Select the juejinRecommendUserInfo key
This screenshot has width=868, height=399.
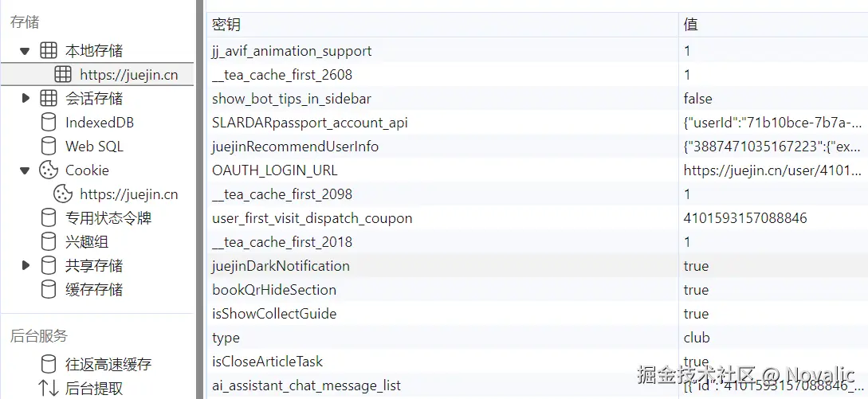[x=296, y=146]
